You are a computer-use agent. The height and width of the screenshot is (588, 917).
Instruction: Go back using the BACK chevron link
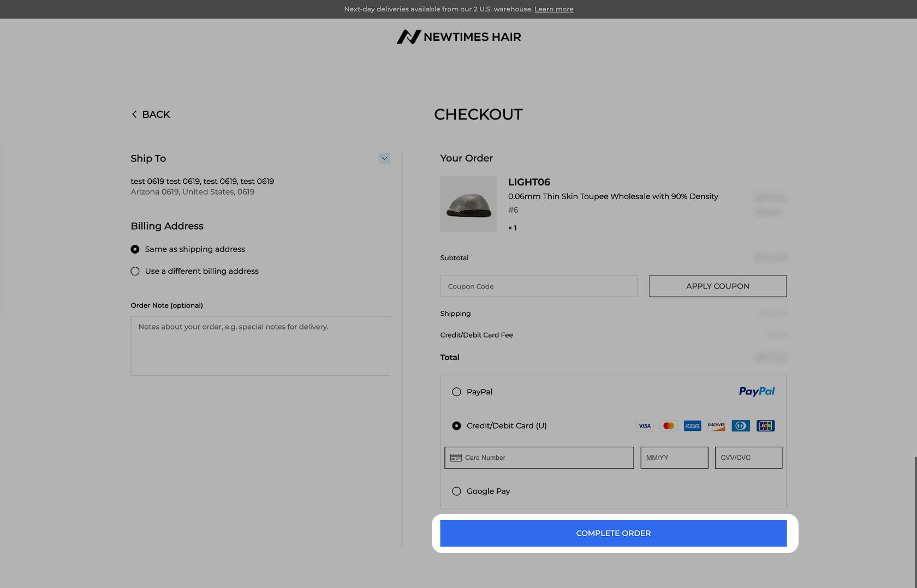[151, 114]
